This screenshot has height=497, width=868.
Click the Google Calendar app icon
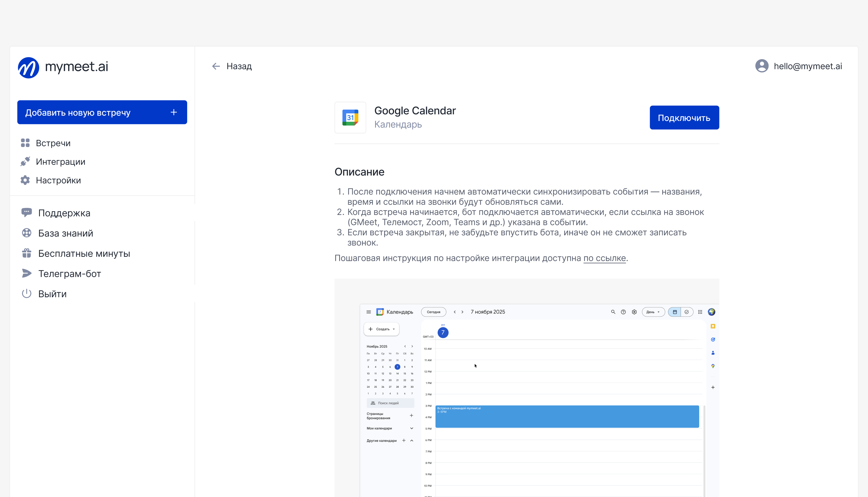pyautogui.click(x=350, y=118)
